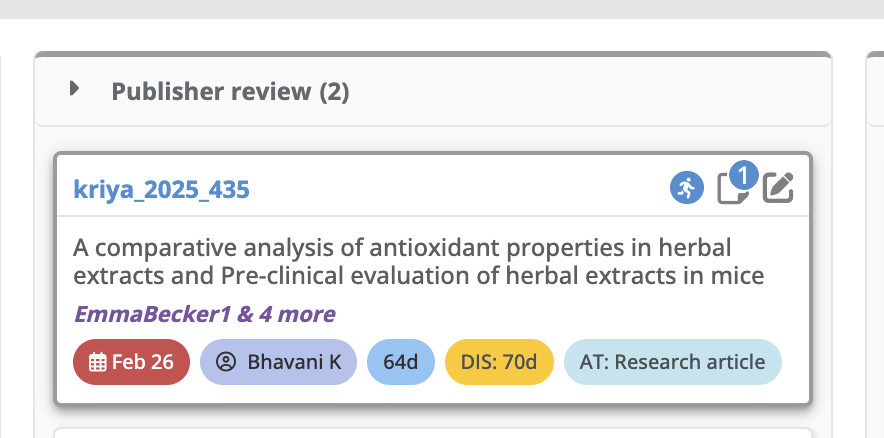
Task: Show authors via EmmaBecker1 & 4 more
Action: tap(205, 314)
